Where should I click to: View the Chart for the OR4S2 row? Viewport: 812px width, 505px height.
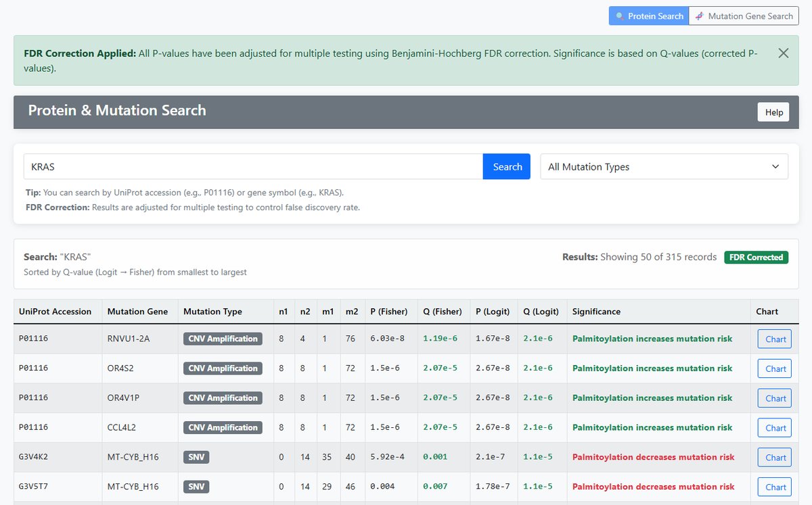(773, 368)
